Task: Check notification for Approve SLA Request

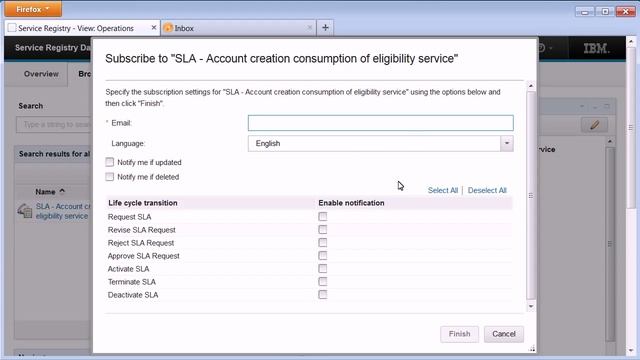Action: [322, 256]
